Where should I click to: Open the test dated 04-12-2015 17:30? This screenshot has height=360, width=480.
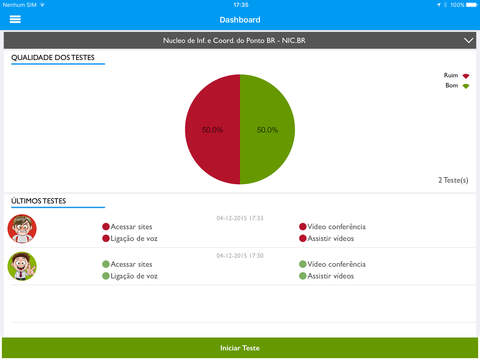coord(240,266)
